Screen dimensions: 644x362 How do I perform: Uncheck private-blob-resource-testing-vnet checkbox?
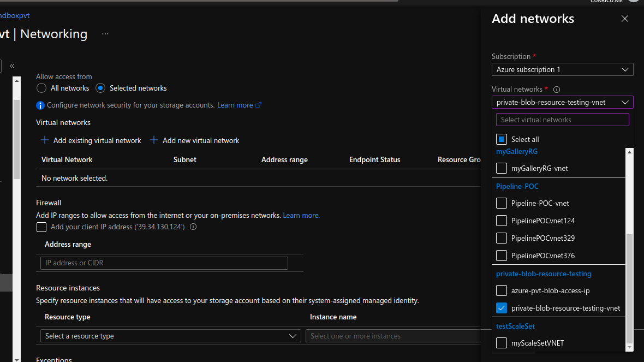click(501, 308)
